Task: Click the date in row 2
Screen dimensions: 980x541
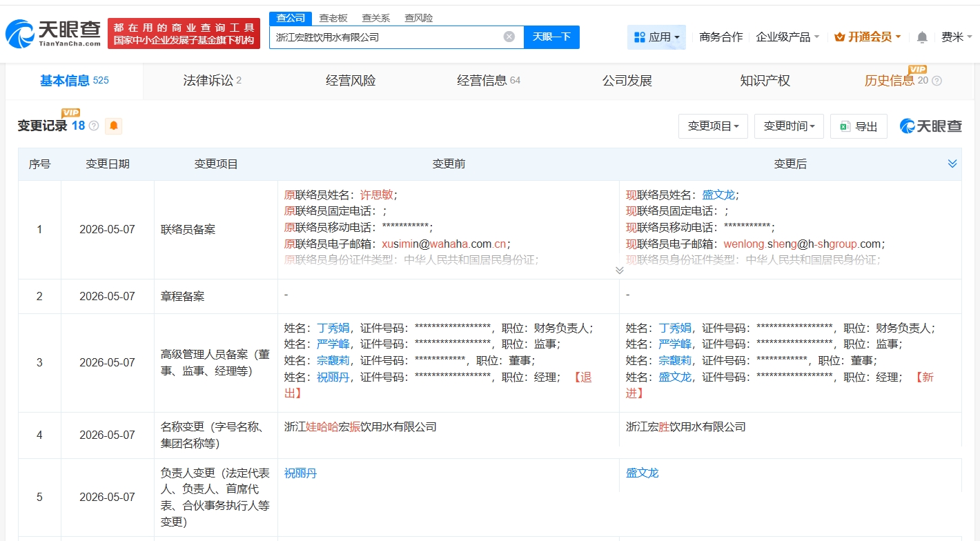Action: [108, 297]
